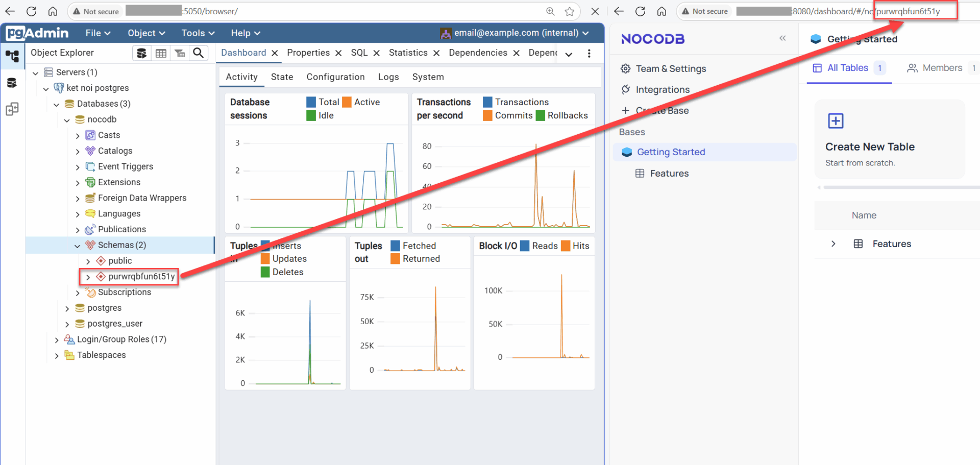The image size is (980, 465).
Task: Click the NocoDB browser address bar
Action: coord(827,11)
